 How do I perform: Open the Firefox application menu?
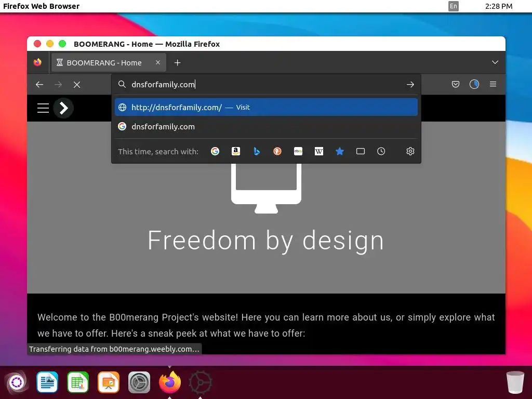(493, 84)
